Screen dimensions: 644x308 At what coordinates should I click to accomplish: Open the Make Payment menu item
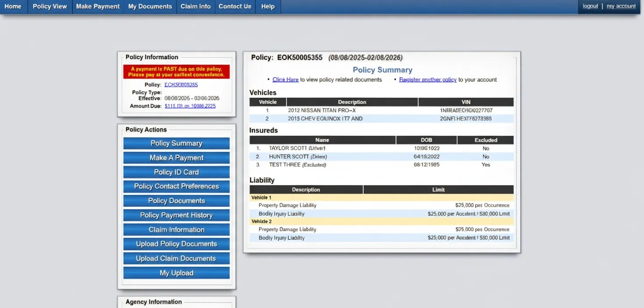coord(97,6)
